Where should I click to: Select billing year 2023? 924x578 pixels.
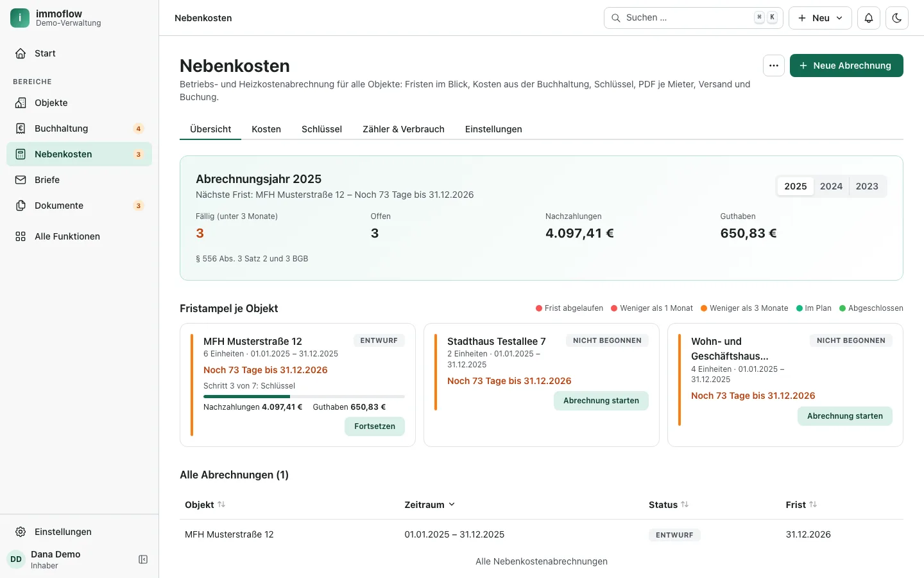867,186
